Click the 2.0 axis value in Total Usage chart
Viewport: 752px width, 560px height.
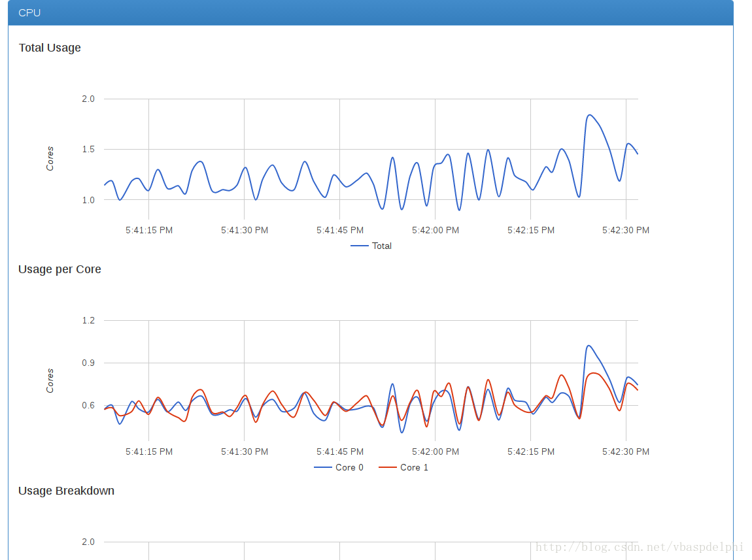88,99
